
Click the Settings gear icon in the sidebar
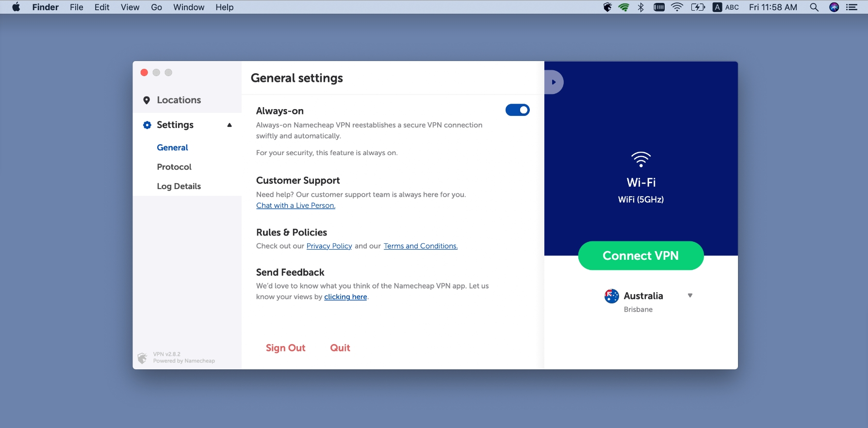pos(147,125)
